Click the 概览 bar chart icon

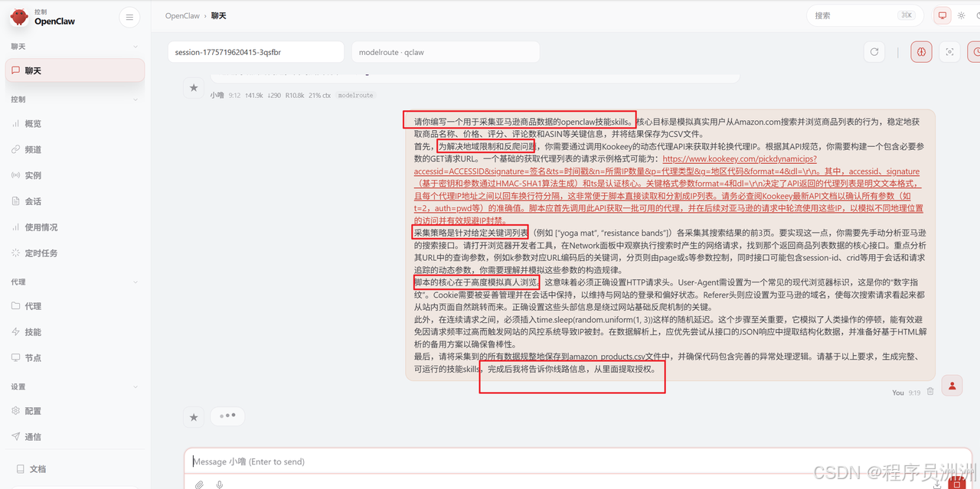coord(16,123)
